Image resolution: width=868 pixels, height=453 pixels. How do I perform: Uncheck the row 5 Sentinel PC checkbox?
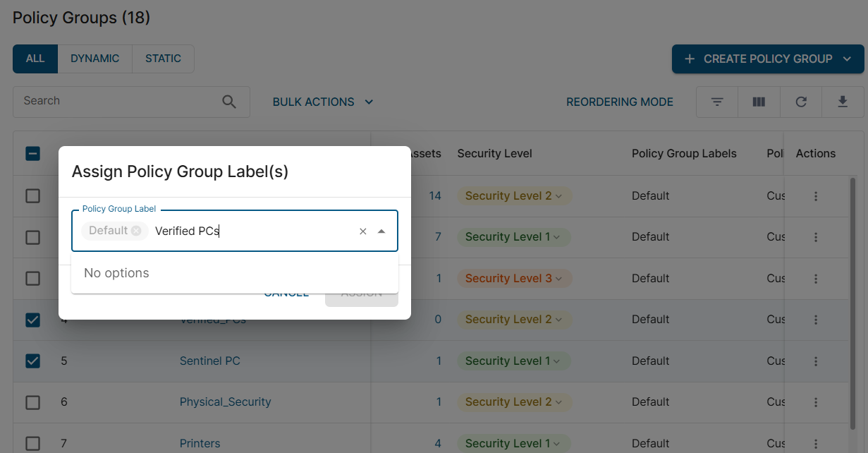coord(33,361)
